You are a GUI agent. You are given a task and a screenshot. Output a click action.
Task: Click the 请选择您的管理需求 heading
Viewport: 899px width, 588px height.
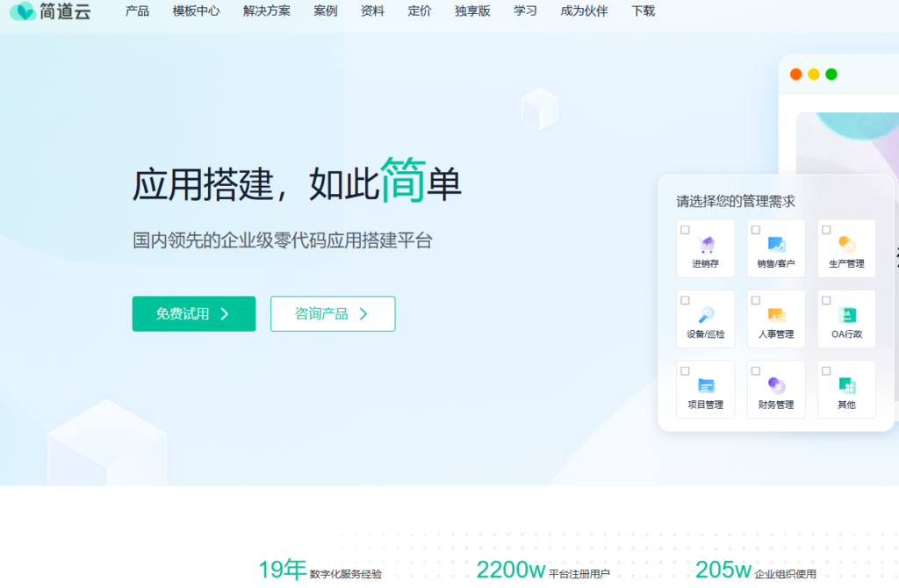click(x=737, y=201)
